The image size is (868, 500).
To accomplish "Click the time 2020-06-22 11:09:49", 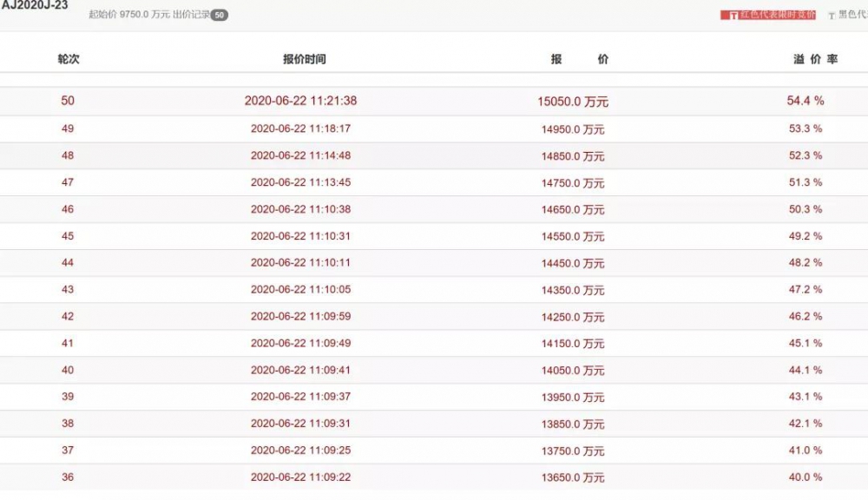I will pyautogui.click(x=300, y=343).
